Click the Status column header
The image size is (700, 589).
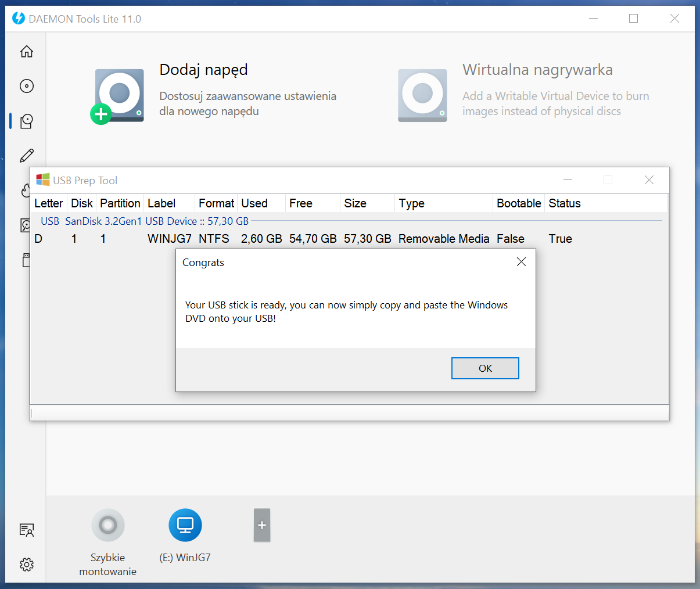[564, 203]
